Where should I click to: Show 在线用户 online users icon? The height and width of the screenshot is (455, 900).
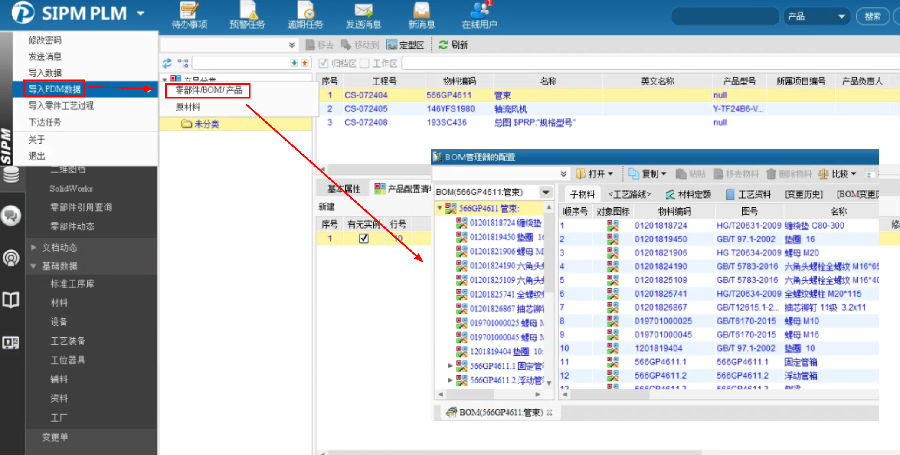479,14
